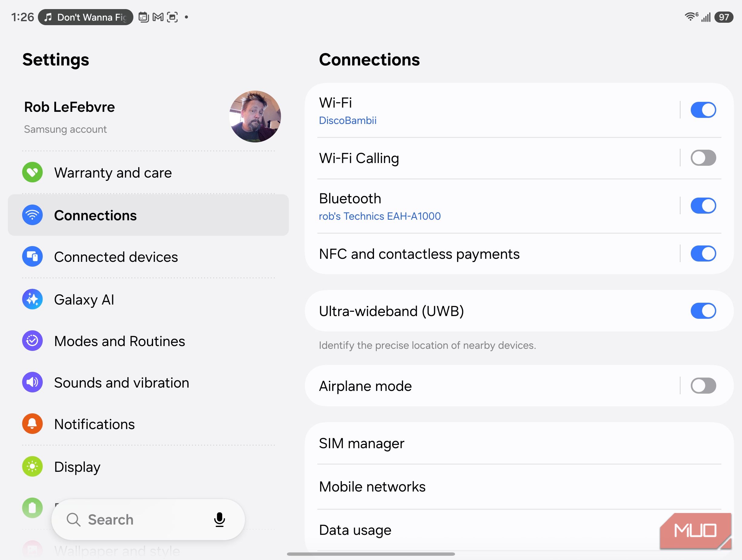Open Galaxy AI settings
Image resolution: width=742 pixels, height=560 pixels.
click(148, 299)
